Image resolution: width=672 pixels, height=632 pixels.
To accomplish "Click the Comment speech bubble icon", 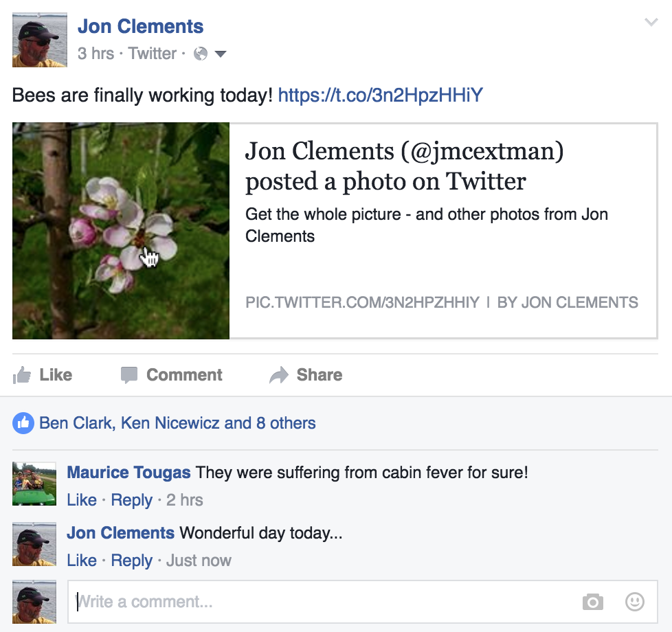I will pyautogui.click(x=128, y=375).
